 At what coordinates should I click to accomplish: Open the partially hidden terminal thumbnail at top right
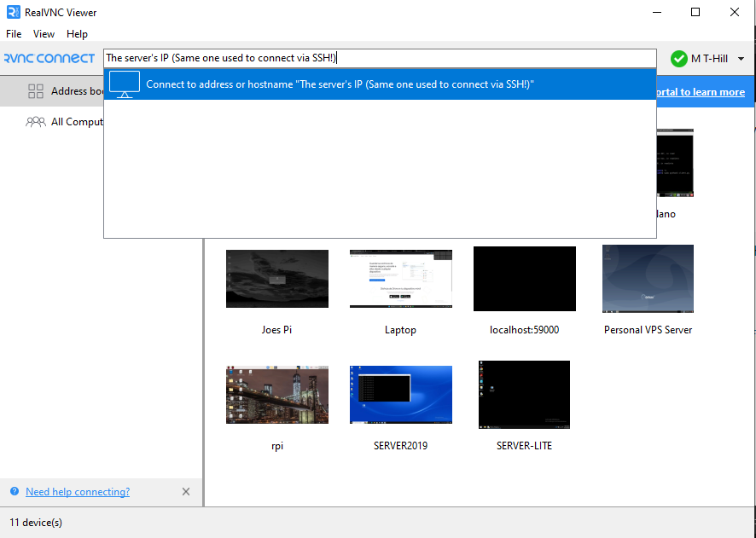[675, 163]
